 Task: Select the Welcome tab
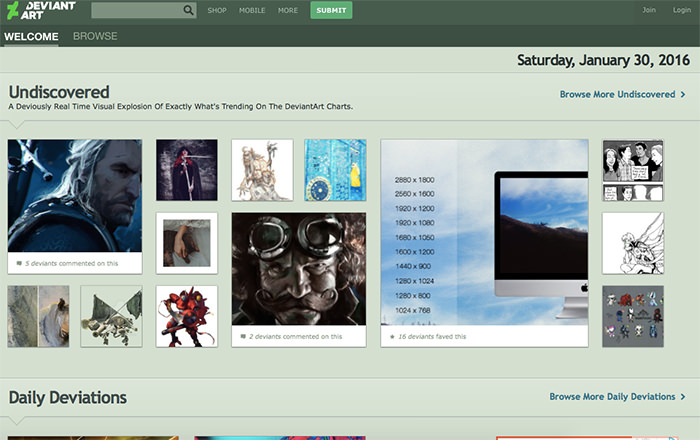pyautogui.click(x=31, y=37)
